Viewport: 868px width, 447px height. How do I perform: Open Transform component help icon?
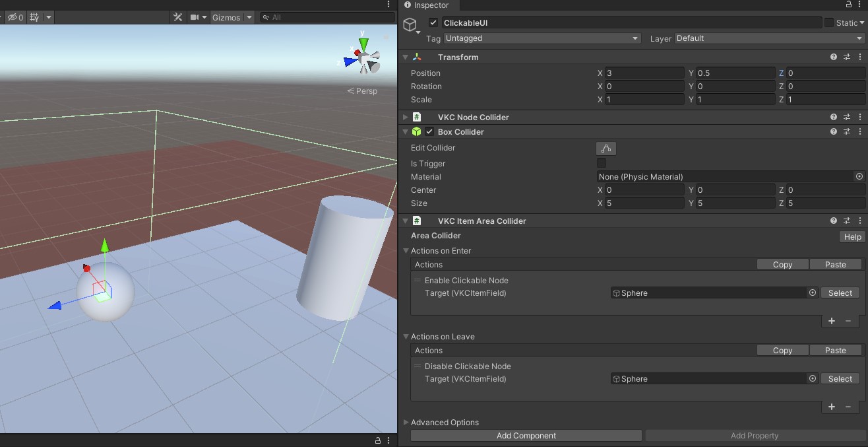pos(834,57)
